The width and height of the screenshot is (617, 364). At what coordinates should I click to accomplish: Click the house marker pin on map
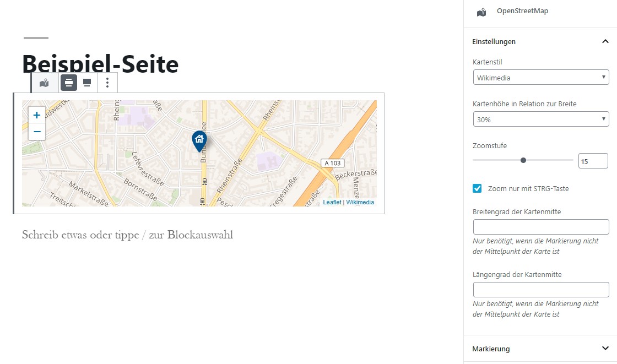(x=199, y=141)
